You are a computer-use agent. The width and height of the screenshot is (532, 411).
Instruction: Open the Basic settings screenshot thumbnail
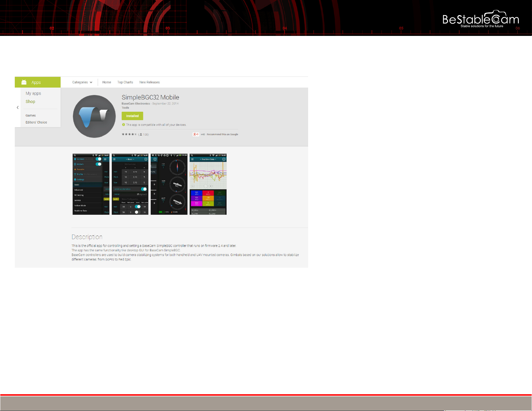130,184
